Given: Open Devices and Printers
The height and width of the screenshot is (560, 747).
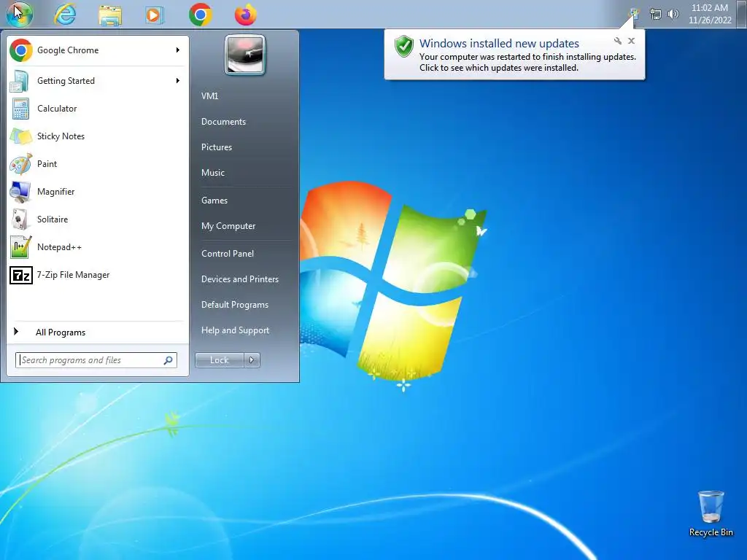Looking at the screenshot, I should (239, 279).
